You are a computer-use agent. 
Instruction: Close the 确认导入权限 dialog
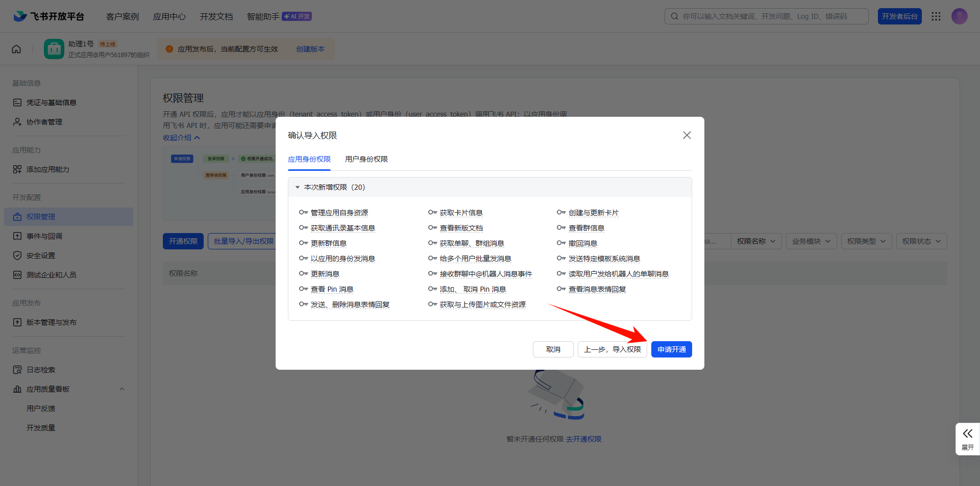687,135
